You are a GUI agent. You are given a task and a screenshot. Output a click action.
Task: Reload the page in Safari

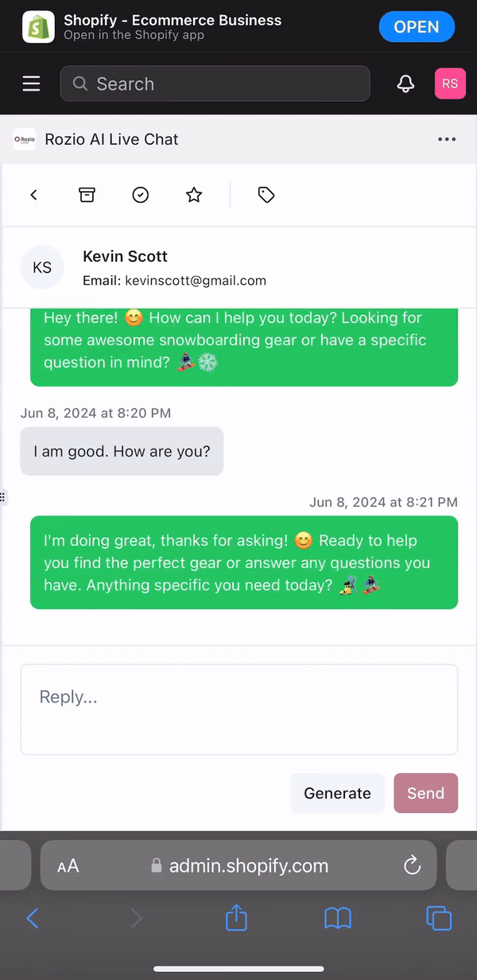(x=412, y=865)
